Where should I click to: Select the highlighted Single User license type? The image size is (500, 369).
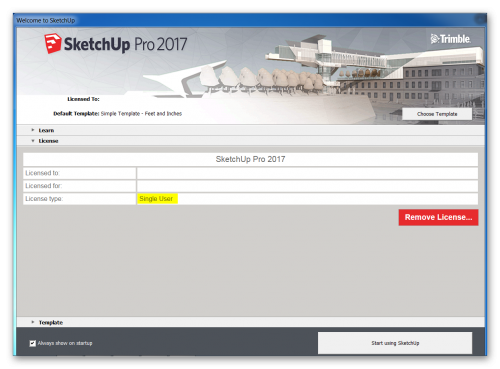tap(156, 199)
